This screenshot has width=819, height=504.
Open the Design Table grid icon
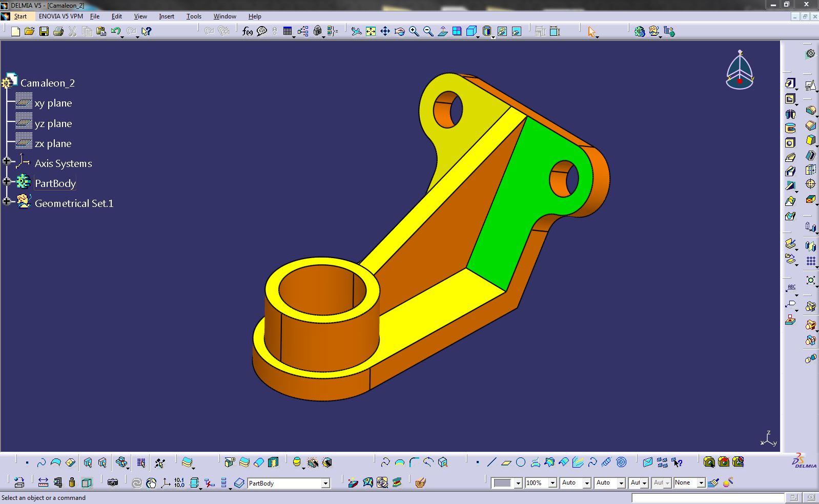click(x=288, y=32)
